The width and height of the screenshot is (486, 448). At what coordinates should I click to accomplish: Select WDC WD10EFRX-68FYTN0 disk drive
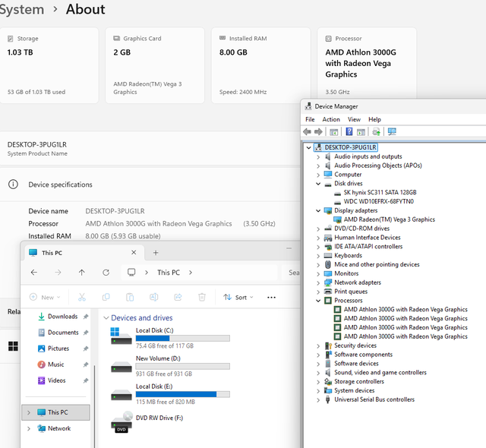pyautogui.click(x=378, y=201)
